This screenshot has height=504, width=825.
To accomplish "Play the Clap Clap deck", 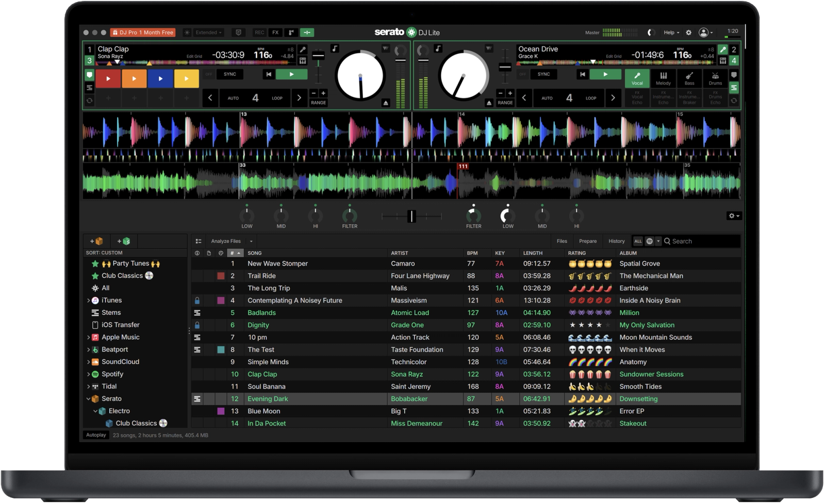I will (x=291, y=74).
